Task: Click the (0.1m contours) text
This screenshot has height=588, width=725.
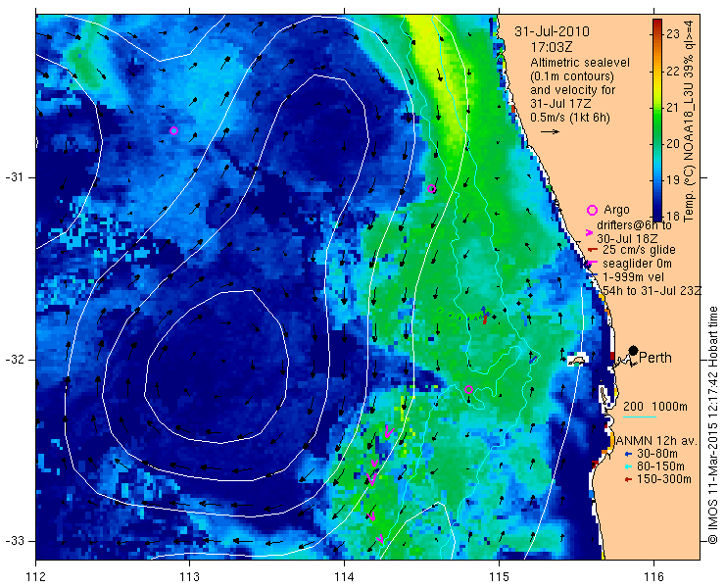Action: coord(572,75)
